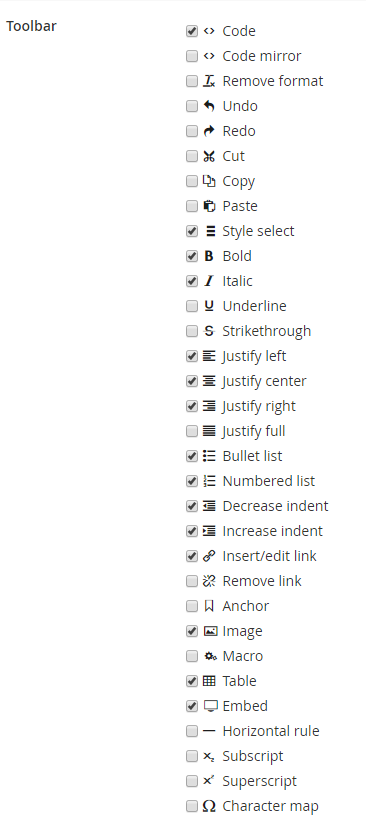Enable the Horizontal rule checkbox
This screenshot has width=366, height=830.
pyautogui.click(x=192, y=731)
